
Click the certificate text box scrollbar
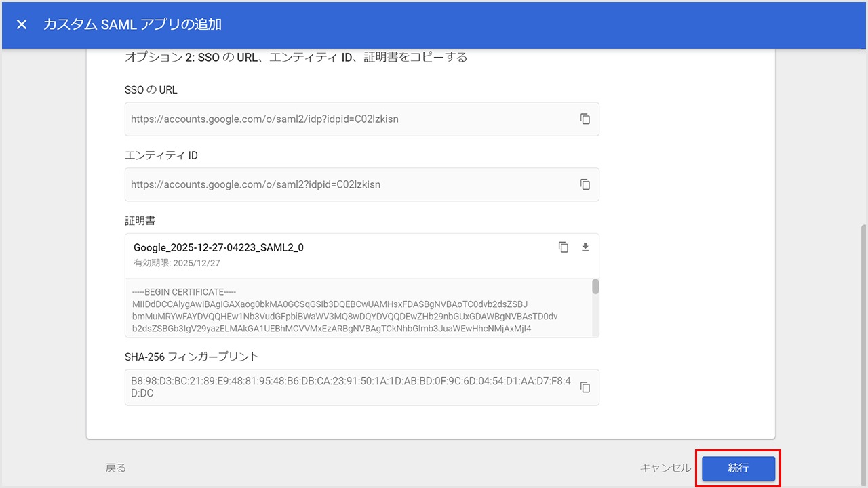(595, 287)
